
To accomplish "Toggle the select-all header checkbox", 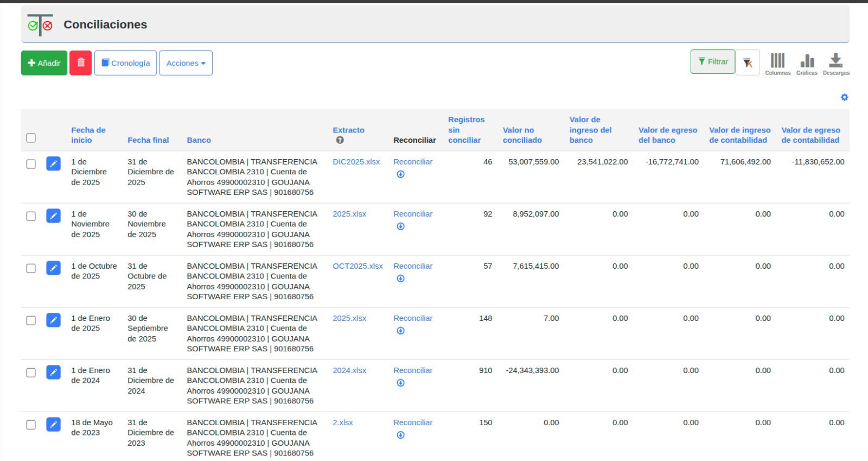I will [x=31, y=138].
